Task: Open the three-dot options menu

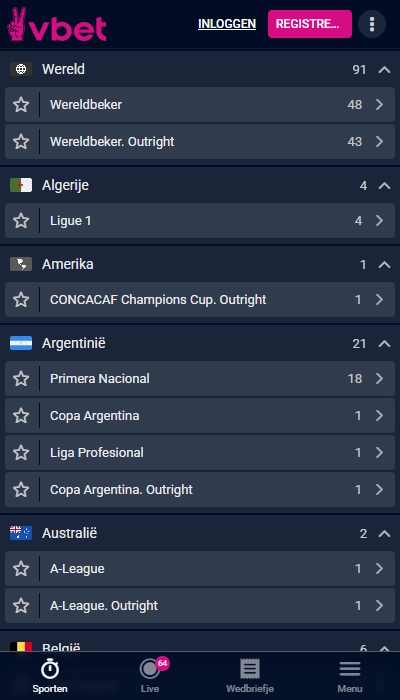Action: tap(372, 24)
